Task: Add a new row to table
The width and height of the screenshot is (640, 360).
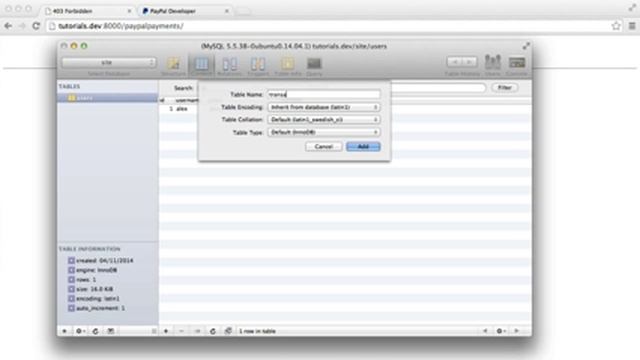Action: (x=166, y=331)
